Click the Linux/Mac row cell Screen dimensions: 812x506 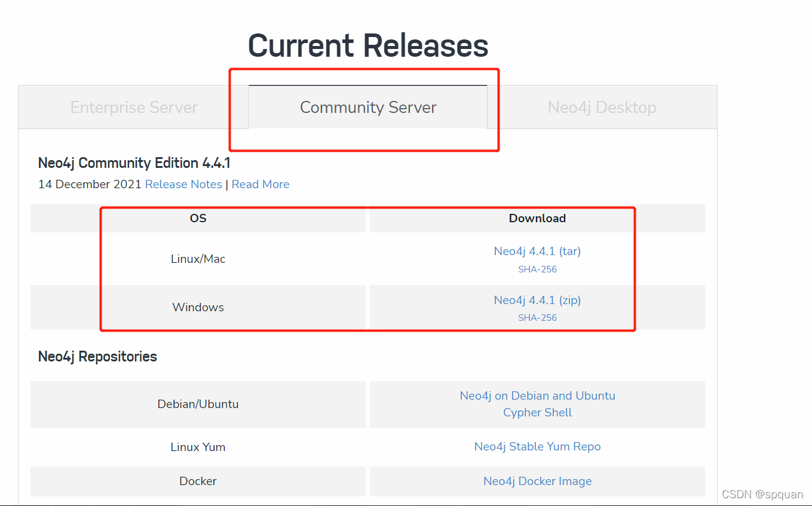point(198,259)
